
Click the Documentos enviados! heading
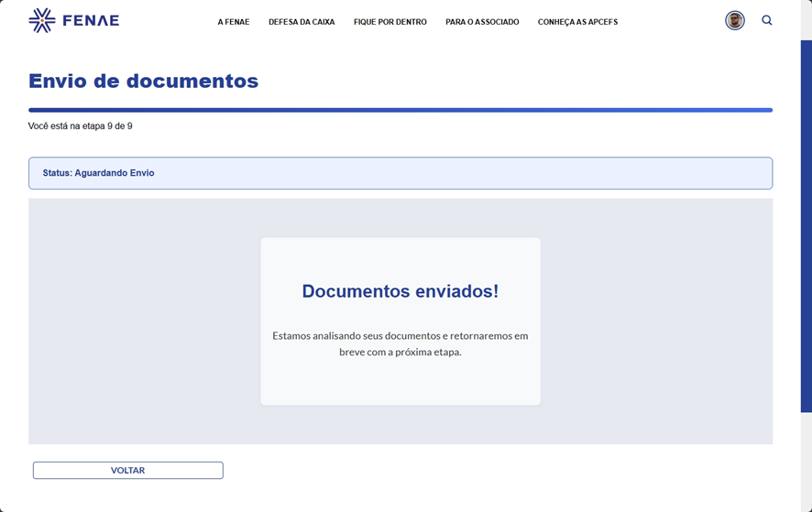point(400,291)
